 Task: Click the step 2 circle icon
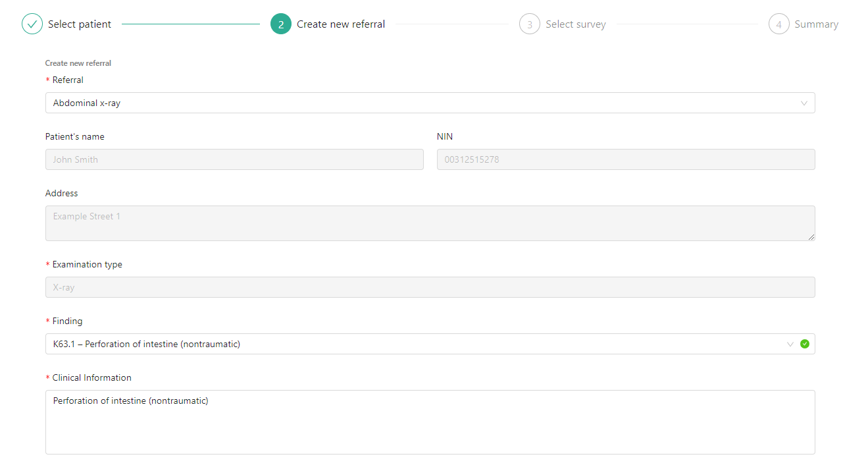click(x=281, y=24)
